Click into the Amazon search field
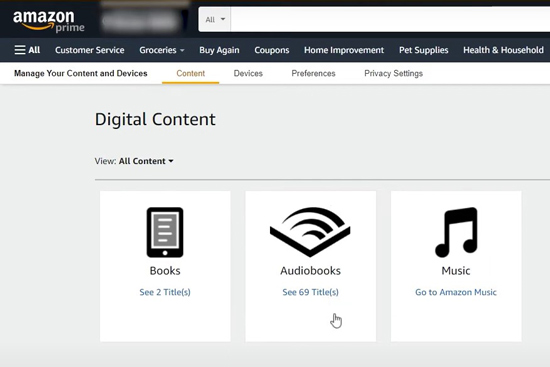The height and width of the screenshot is (367, 550). [390, 20]
